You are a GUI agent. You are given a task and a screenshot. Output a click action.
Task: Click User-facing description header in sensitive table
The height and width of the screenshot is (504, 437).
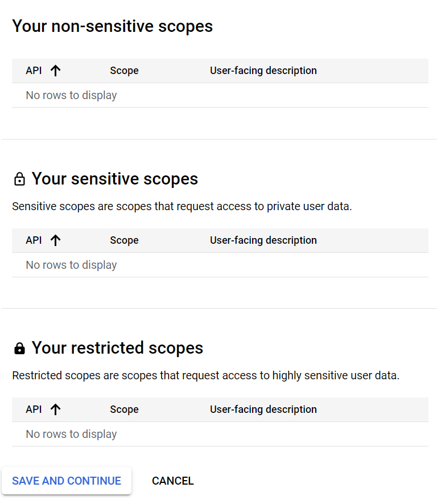tap(263, 240)
